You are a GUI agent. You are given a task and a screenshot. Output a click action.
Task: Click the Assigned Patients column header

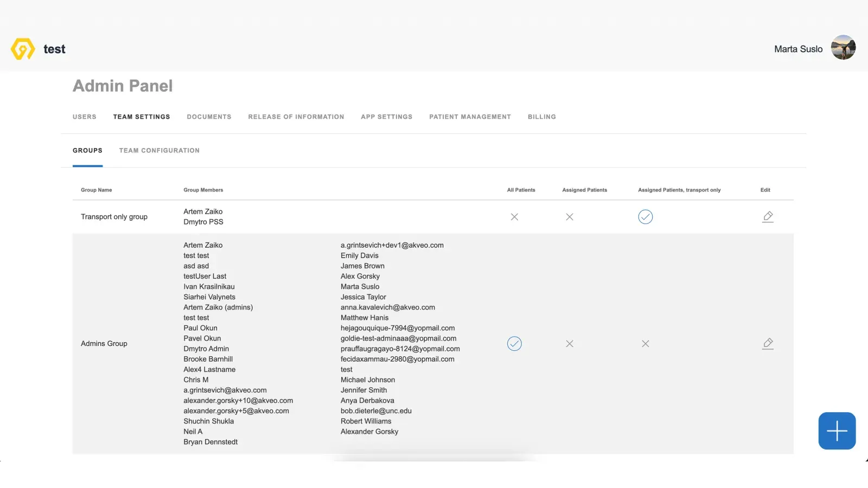(584, 190)
